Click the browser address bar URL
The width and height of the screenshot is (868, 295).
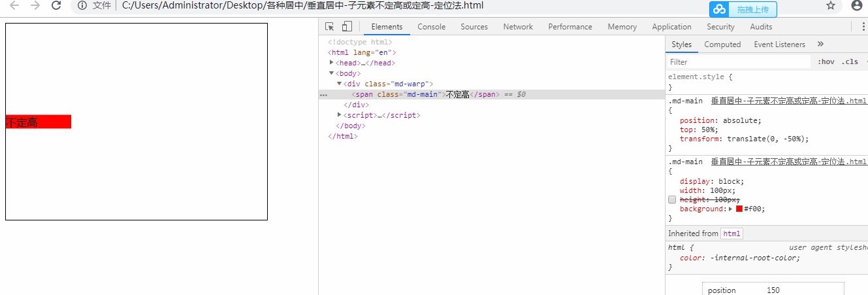coord(302,6)
